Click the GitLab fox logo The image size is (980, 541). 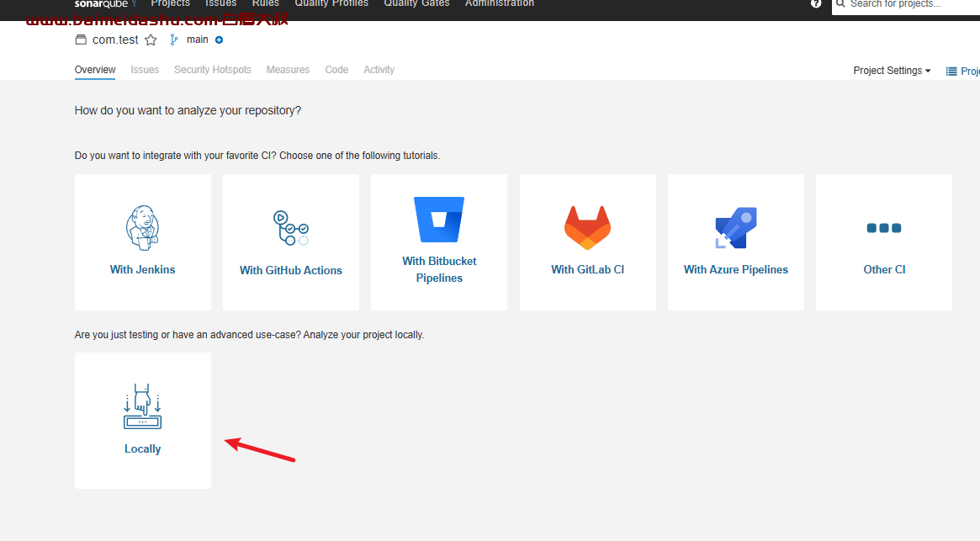[587, 228]
